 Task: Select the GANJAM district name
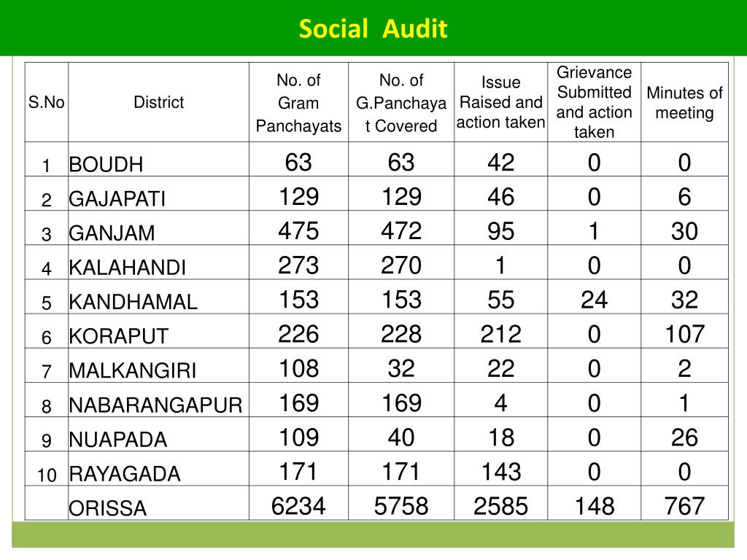click(x=112, y=233)
